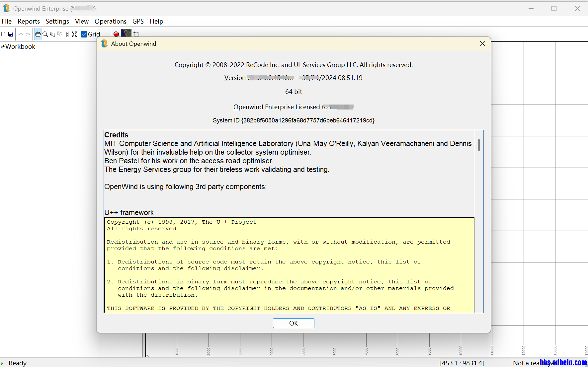The image size is (588, 367).
Task: Click the zoom-to-extents arrows icon
Action: tap(74, 34)
